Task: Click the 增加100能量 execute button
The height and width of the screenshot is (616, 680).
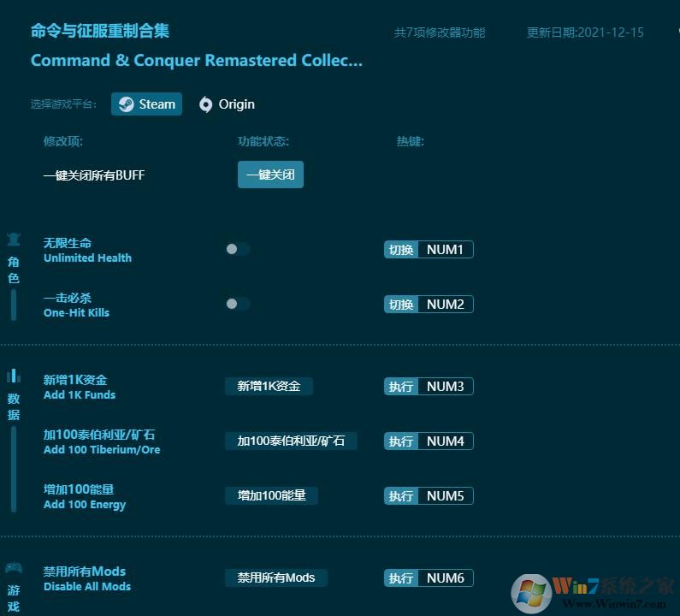Action: 271,495
